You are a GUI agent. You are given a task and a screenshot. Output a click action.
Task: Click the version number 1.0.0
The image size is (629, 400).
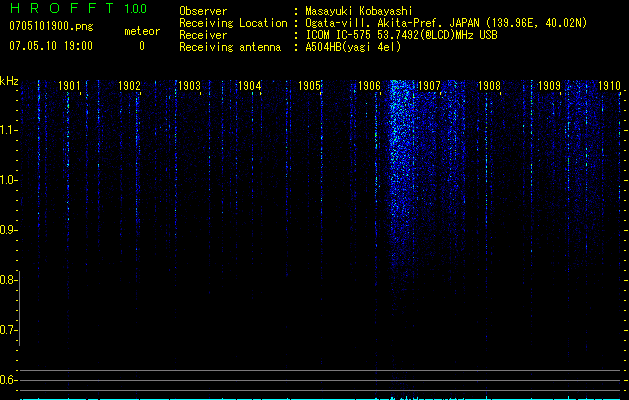[136, 9]
